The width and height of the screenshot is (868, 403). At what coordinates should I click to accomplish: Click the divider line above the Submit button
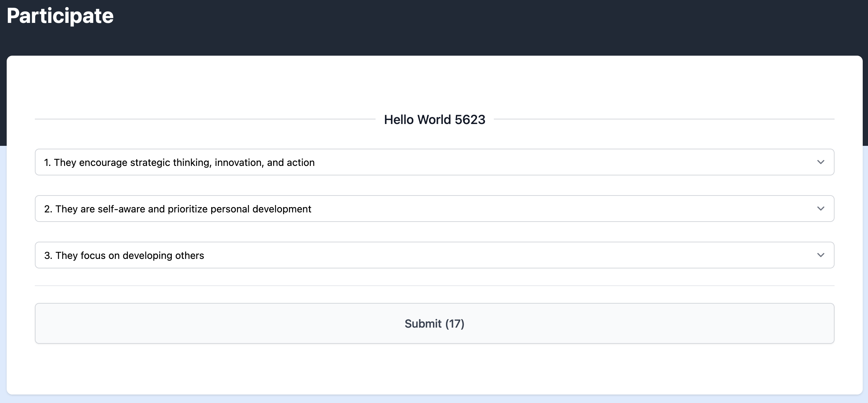tap(434, 286)
